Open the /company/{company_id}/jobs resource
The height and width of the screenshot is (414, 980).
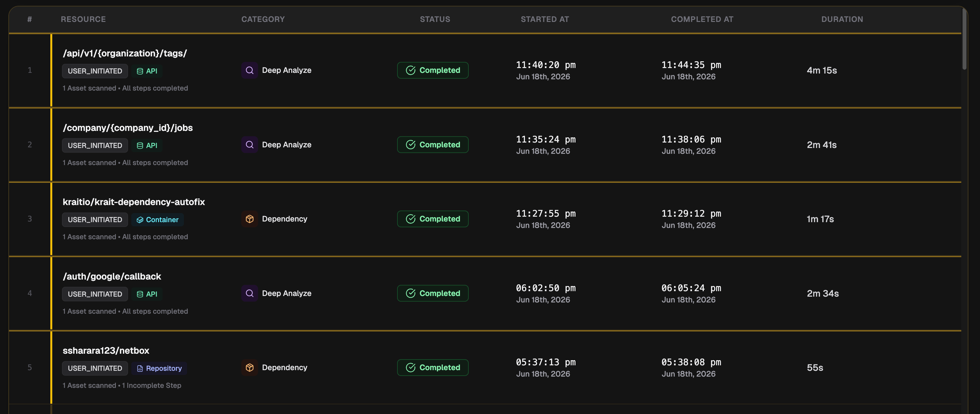tap(128, 128)
